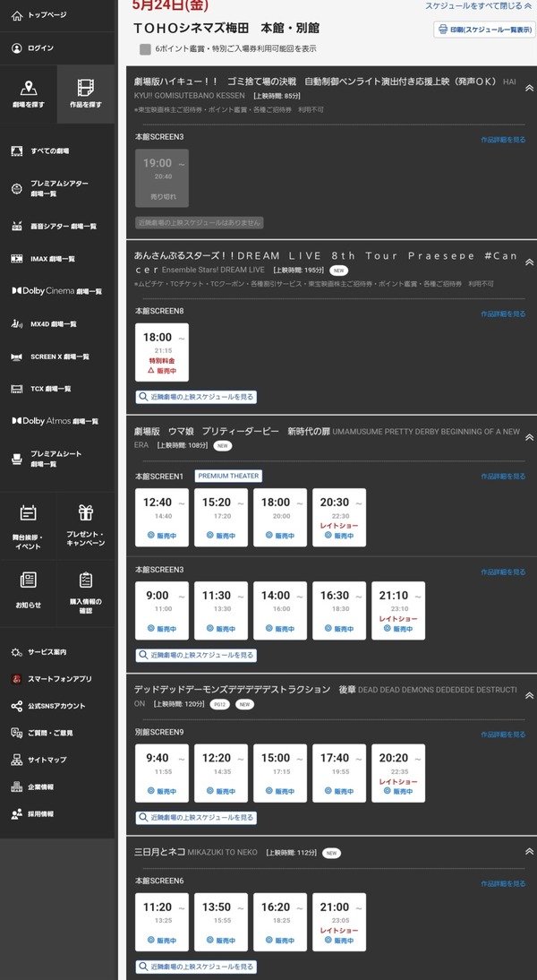Viewport: 537px width, 980px height.
Task: Open Dolby Cinema劇場一覧 entry
Action: click(56, 291)
